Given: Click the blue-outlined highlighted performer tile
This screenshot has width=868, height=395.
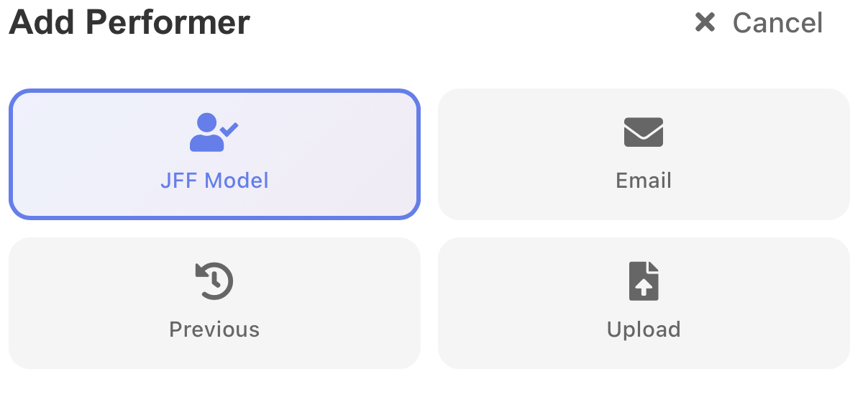Looking at the screenshot, I should tap(214, 154).
